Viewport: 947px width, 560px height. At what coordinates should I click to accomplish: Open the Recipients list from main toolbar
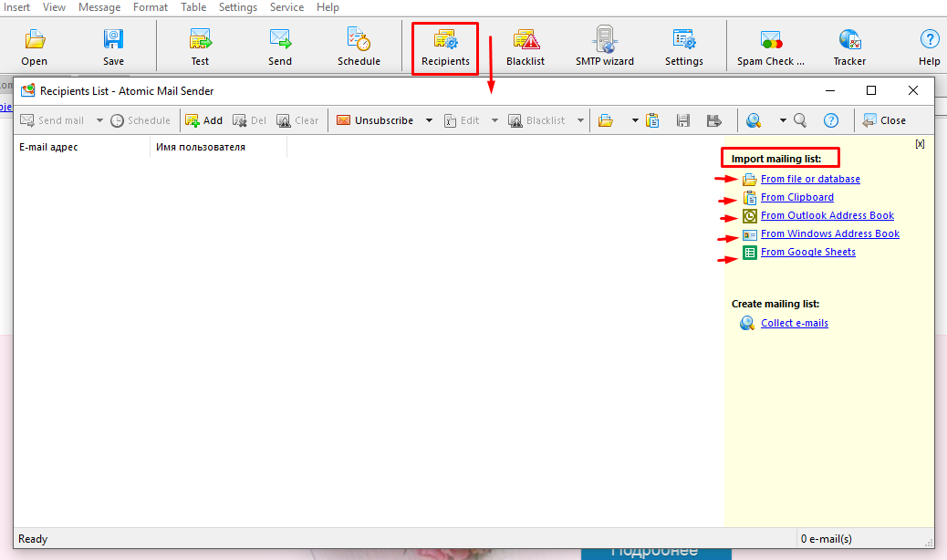tap(445, 49)
